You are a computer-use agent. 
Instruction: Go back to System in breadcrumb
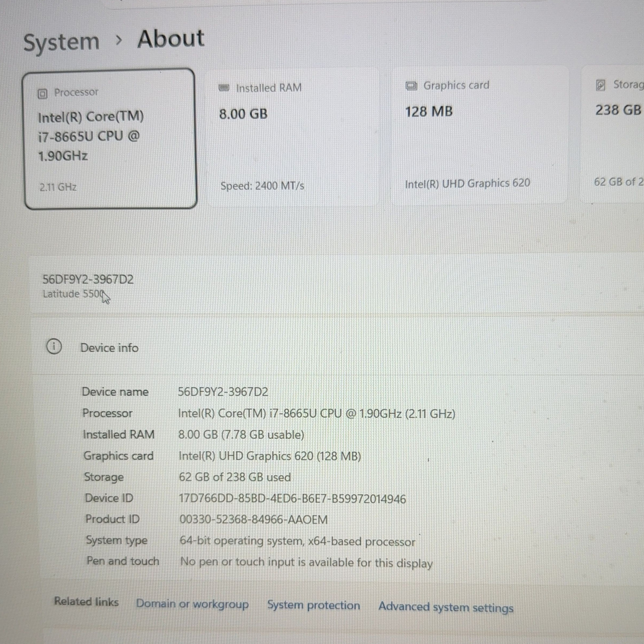tap(61, 42)
